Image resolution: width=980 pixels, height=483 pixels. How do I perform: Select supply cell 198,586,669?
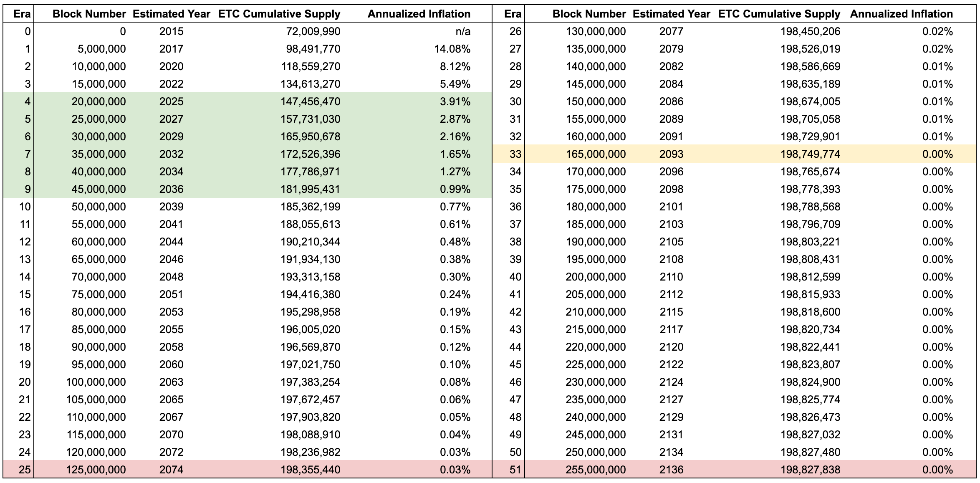coord(811,66)
